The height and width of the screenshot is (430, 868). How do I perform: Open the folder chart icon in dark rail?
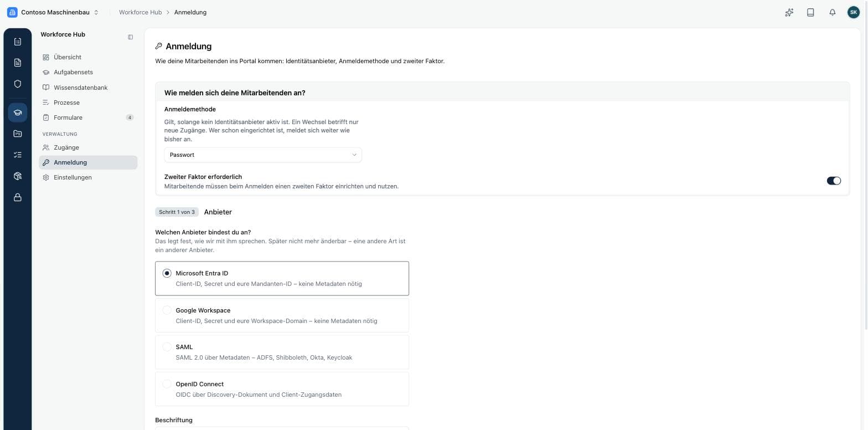point(17,134)
